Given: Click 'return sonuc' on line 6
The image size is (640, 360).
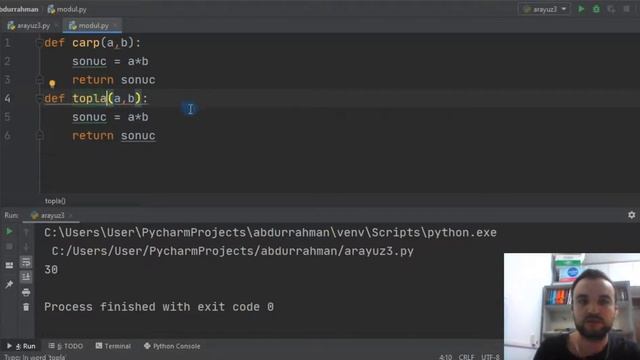Looking at the screenshot, I should [114, 136].
